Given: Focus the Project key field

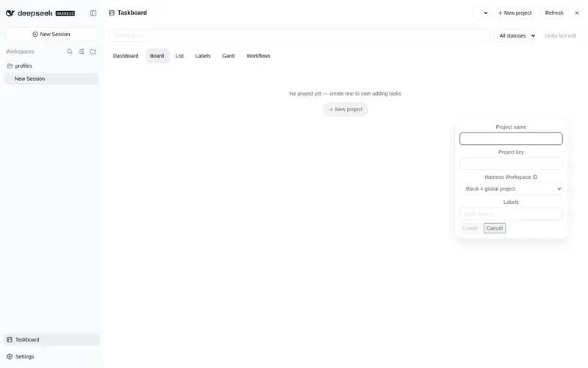Looking at the screenshot, I should (x=511, y=163).
